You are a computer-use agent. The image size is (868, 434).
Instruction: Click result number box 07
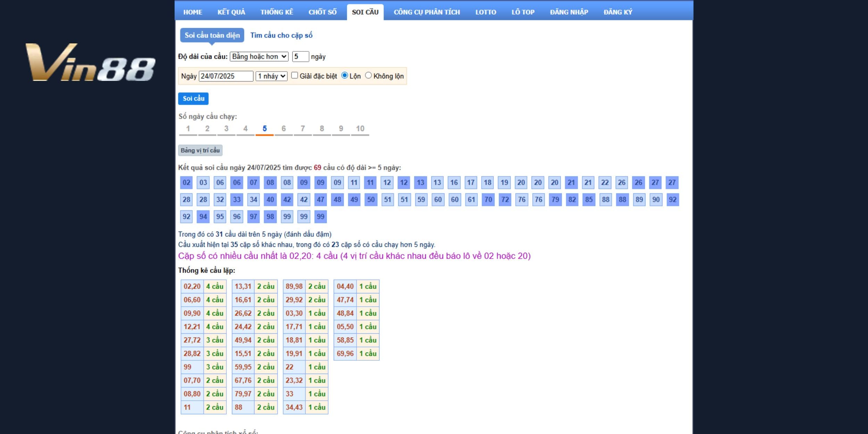point(253,183)
